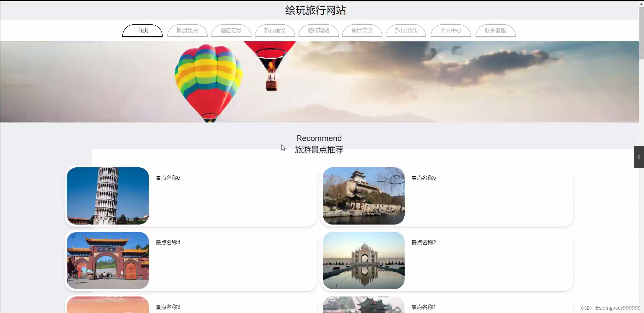Click 联系客服 navigation tab
The image size is (644, 313).
click(495, 30)
